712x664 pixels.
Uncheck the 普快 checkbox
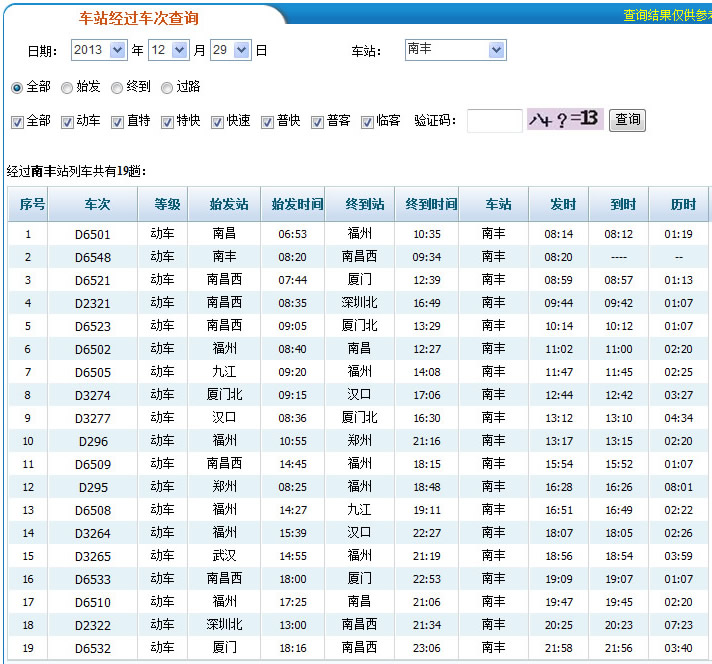pos(267,122)
